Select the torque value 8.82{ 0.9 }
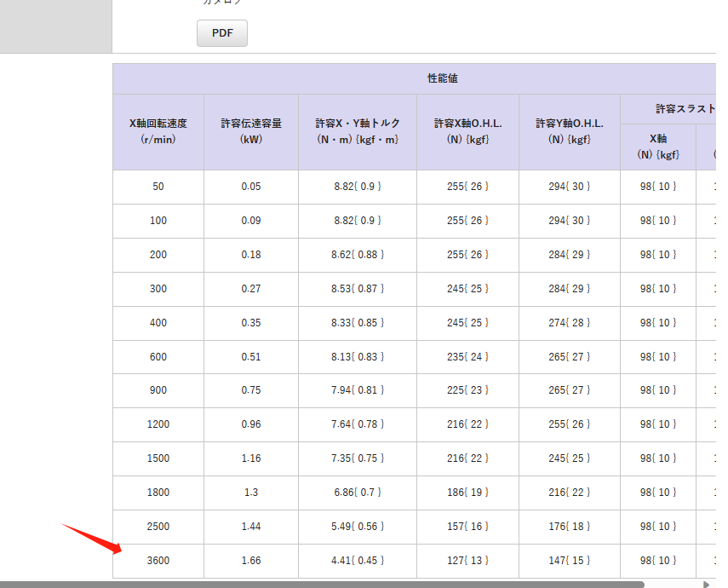Image resolution: width=728 pixels, height=588 pixels. [356, 187]
